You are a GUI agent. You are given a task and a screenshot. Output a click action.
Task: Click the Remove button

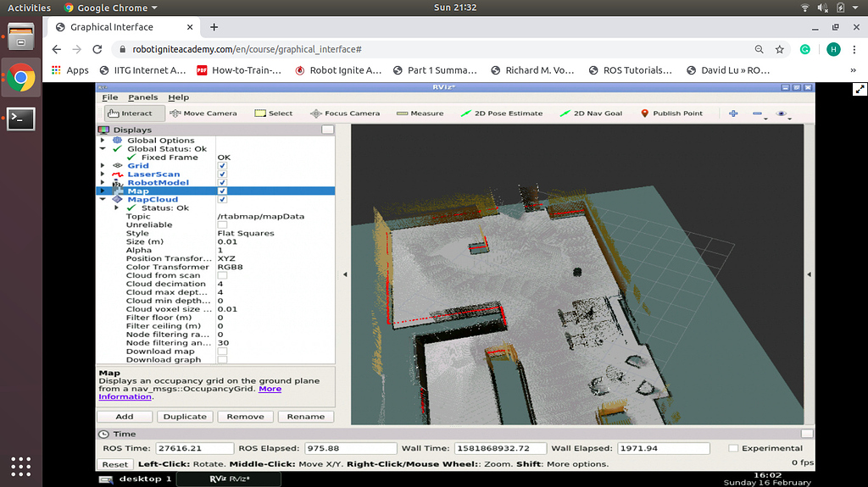tap(245, 416)
